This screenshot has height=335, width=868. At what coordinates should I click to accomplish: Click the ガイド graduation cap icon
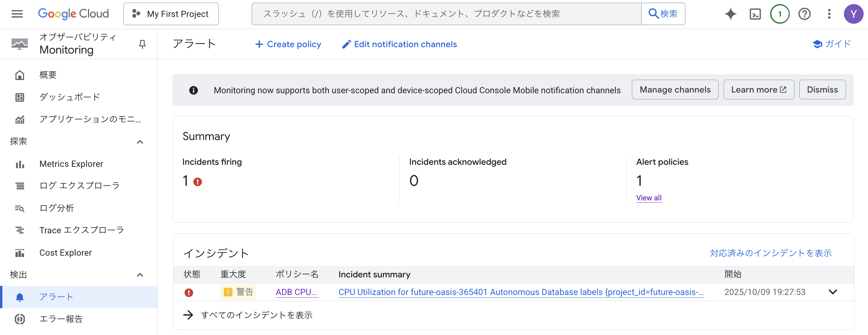point(818,44)
